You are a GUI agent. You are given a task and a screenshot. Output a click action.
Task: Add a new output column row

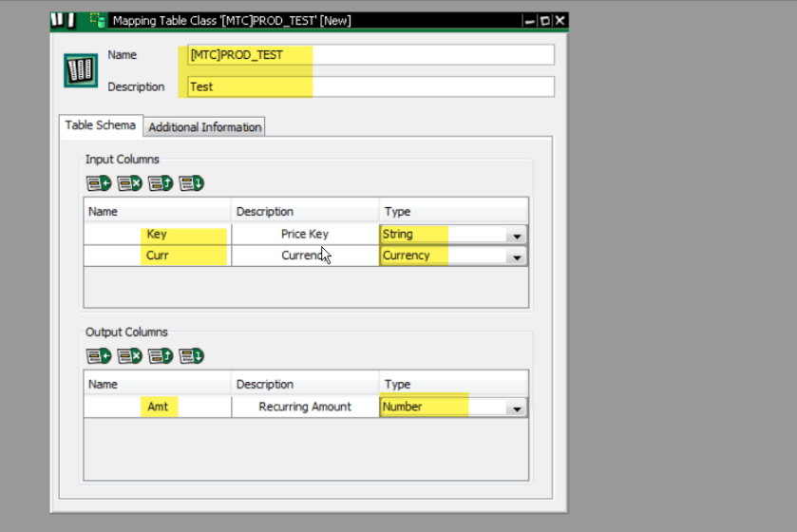(99, 355)
